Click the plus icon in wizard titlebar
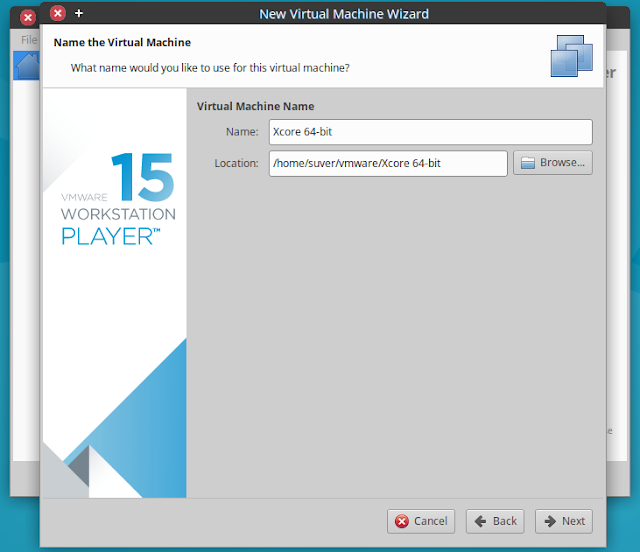 click(79, 13)
